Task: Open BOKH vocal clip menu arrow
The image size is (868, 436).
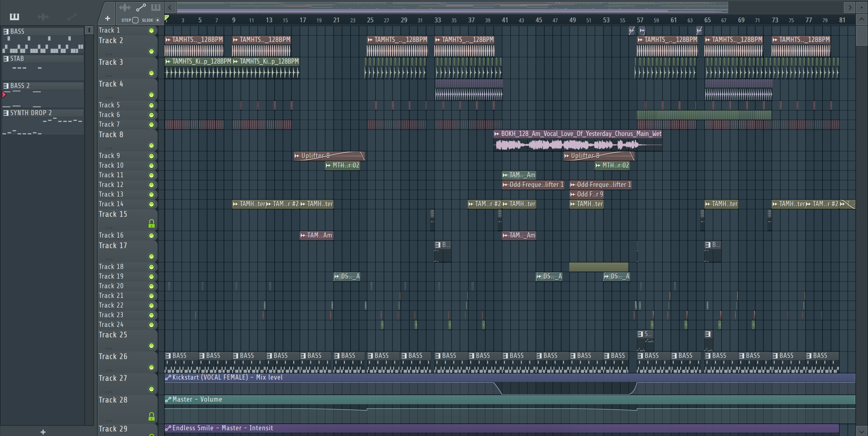Action: (497, 134)
